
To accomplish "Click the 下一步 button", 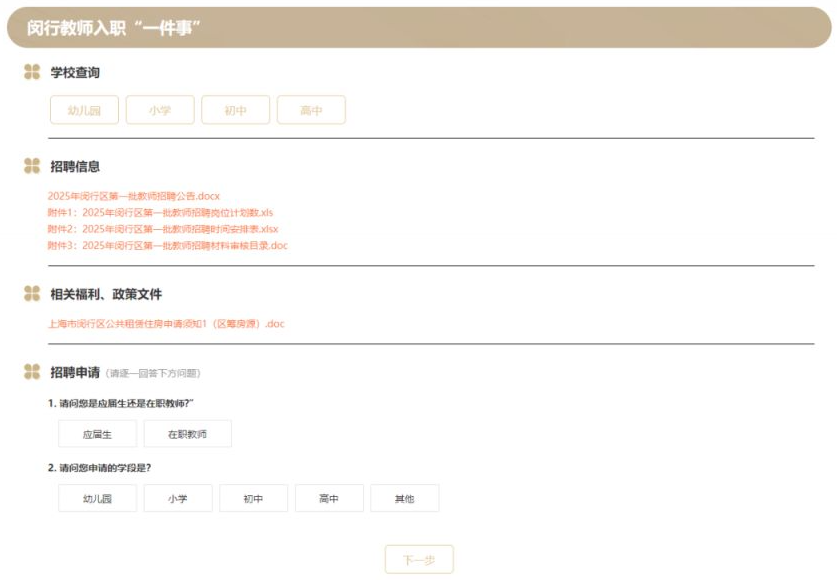I will pos(419,560).
